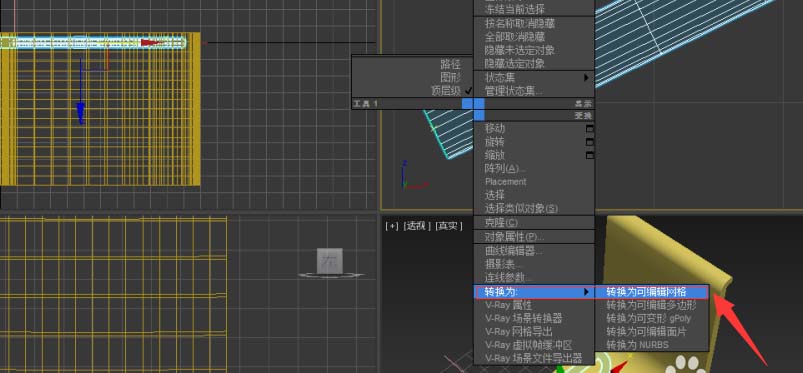The image size is (803, 373).
Task: Open the [真实] shading mode menu
Action: pos(449,226)
